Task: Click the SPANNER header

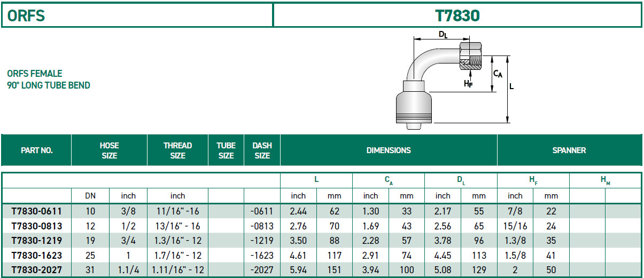Action: (x=569, y=150)
